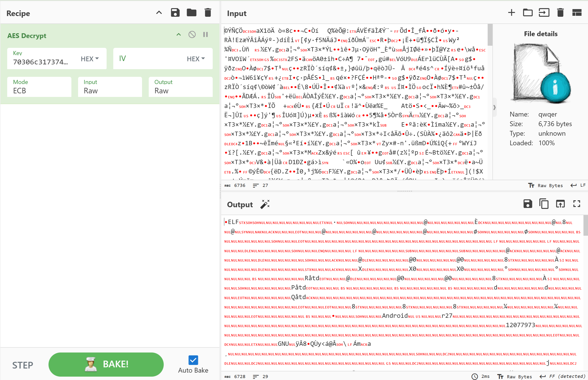Add a new input tab
Screen dimensions: 588x380
[511, 13]
